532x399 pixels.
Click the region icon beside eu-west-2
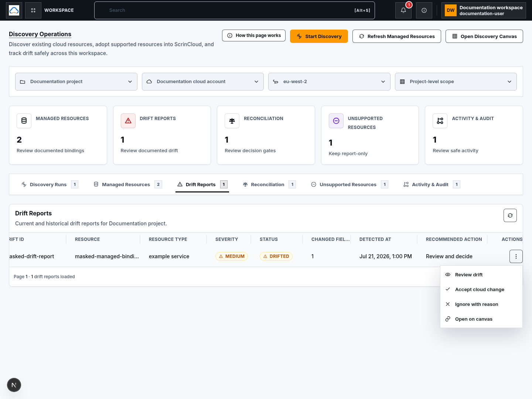click(x=276, y=82)
